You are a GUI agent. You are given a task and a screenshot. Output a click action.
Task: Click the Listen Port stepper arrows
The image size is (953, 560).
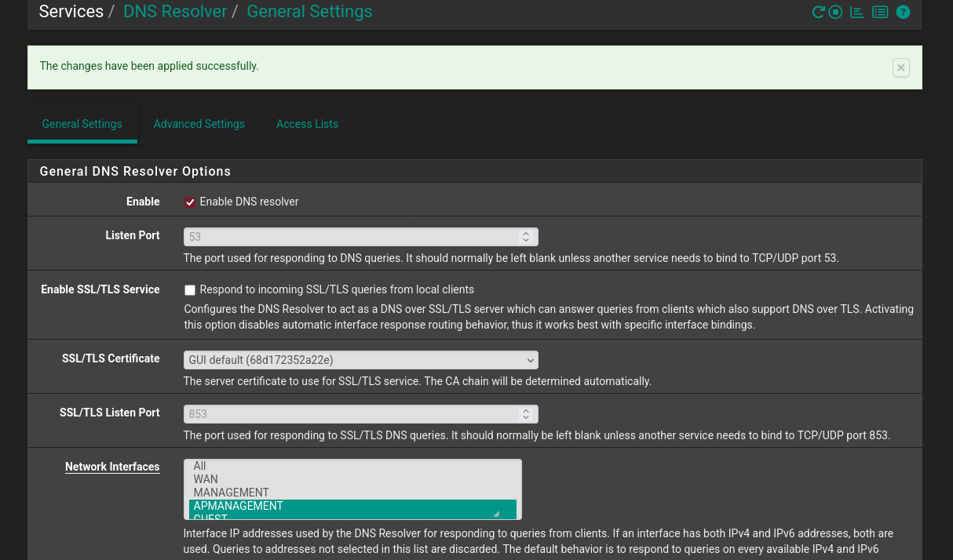(x=525, y=237)
